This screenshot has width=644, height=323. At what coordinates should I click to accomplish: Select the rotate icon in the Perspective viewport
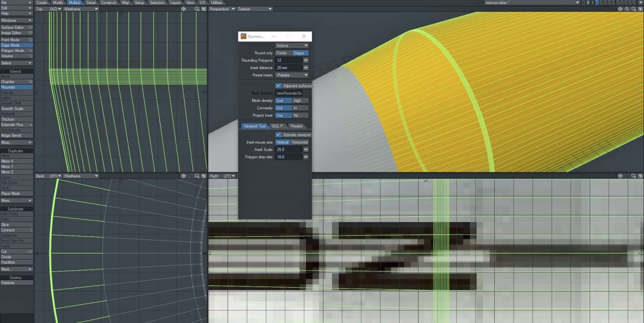click(x=627, y=9)
